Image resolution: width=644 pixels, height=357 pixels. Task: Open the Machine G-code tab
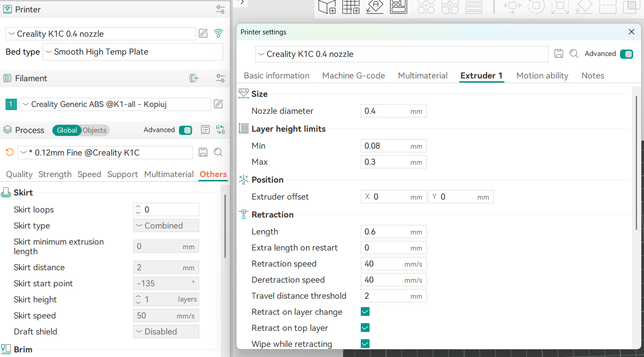tap(353, 76)
